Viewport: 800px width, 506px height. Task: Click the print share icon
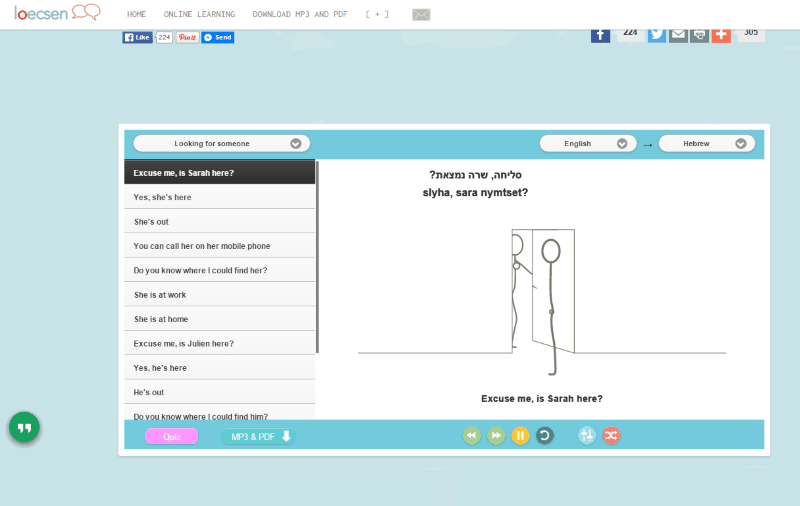(x=699, y=35)
